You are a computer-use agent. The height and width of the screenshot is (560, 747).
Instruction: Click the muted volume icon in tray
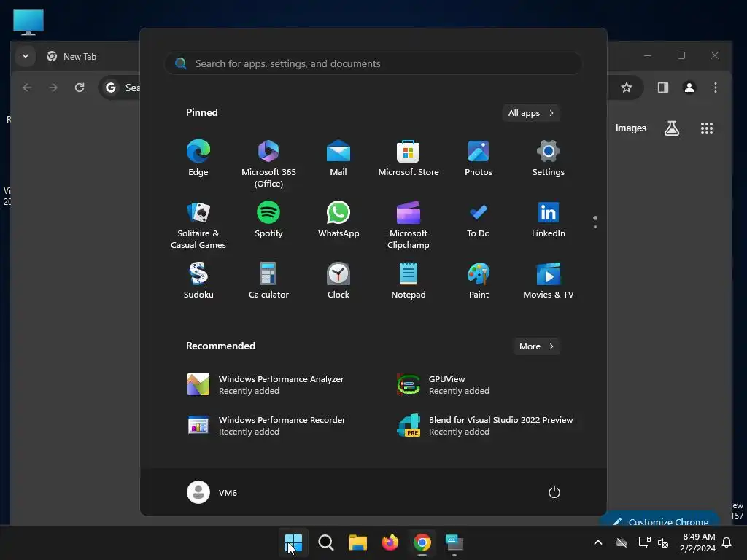pyautogui.click(x=662, y=542)
